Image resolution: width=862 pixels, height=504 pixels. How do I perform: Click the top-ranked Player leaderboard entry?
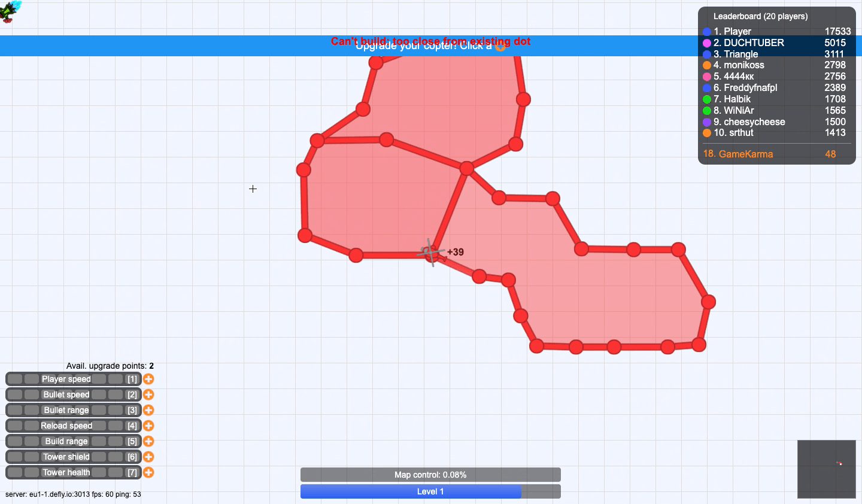[776, 31]
